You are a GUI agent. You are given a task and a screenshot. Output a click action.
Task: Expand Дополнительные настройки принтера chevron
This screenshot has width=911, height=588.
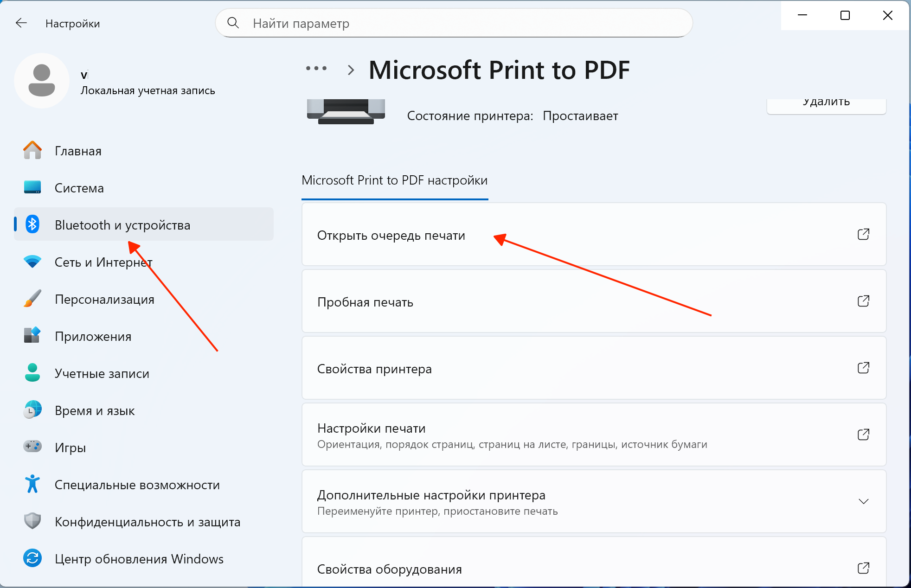[863, 502]
